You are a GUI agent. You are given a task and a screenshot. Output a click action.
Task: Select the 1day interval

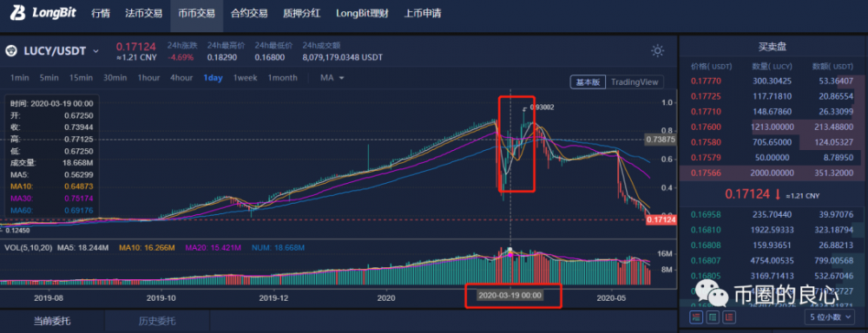tap(213, 78)
